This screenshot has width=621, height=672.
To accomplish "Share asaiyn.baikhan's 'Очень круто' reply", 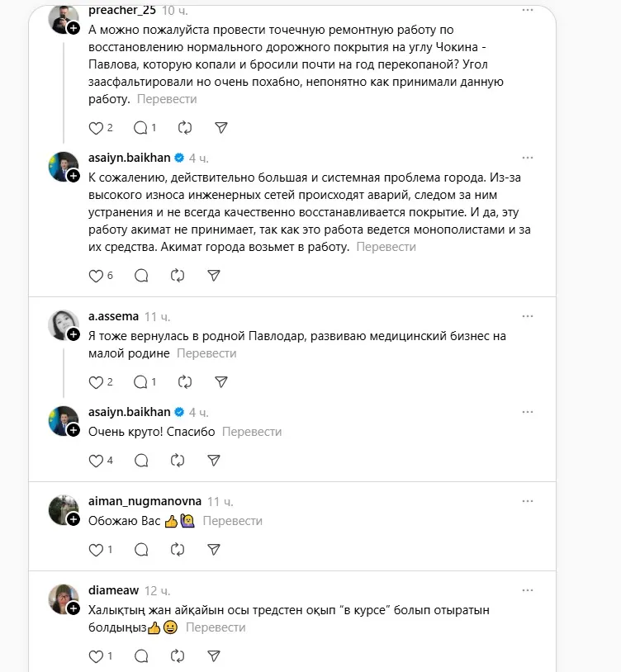I will [213, 460].
